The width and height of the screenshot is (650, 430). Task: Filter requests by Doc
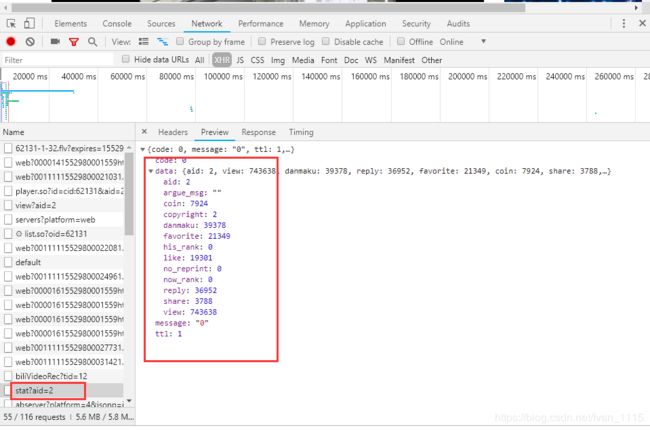(x=351, y=60)
